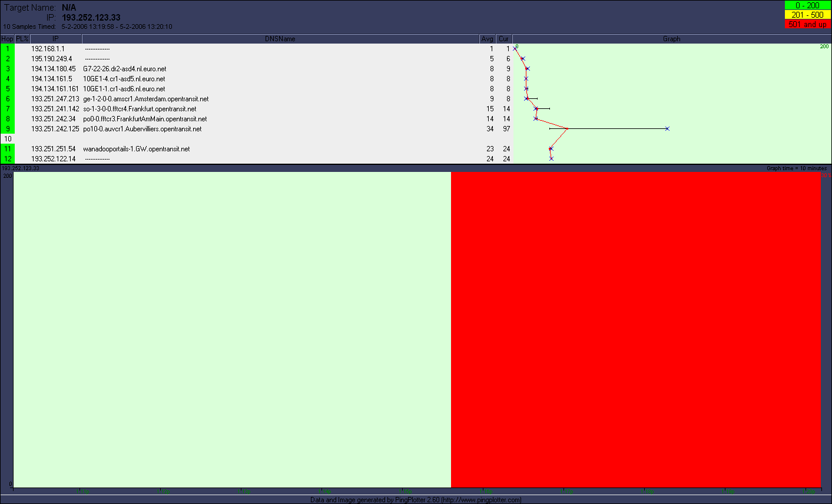Image resolution: width=832 pixels, height=504 pixels.
Task: Click IP address 193.251.242.125
Action: coord(55,129)
